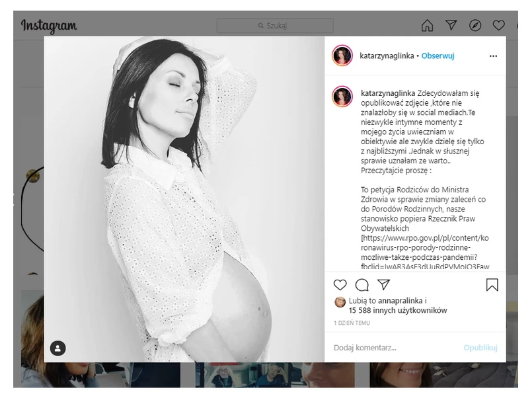Click Dodaj komentarz comment field
Viewport: 532px width, 398px height.
click(394, 348)
